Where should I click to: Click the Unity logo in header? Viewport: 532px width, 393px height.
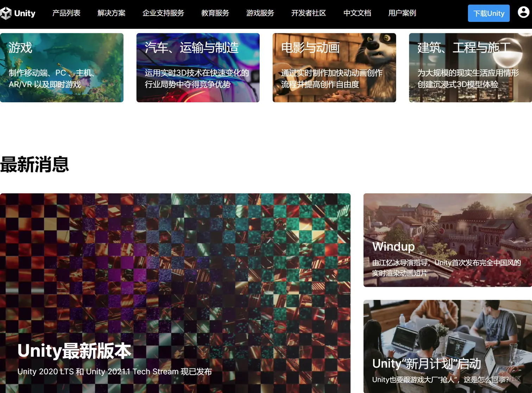tap(18, 13)
